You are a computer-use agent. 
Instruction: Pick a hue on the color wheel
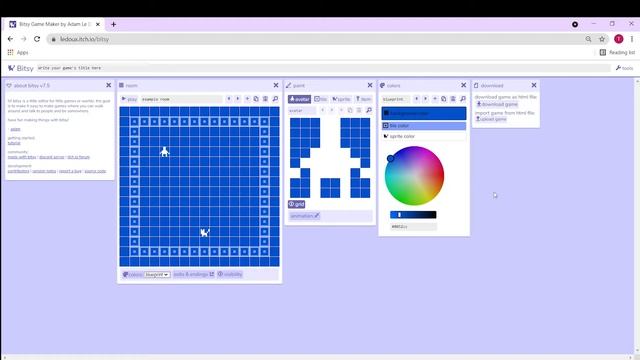[414, 176]
